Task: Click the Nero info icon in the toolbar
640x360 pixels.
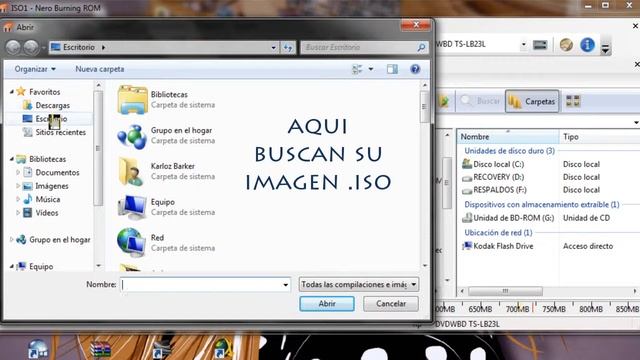Action: tap(587, 45)
